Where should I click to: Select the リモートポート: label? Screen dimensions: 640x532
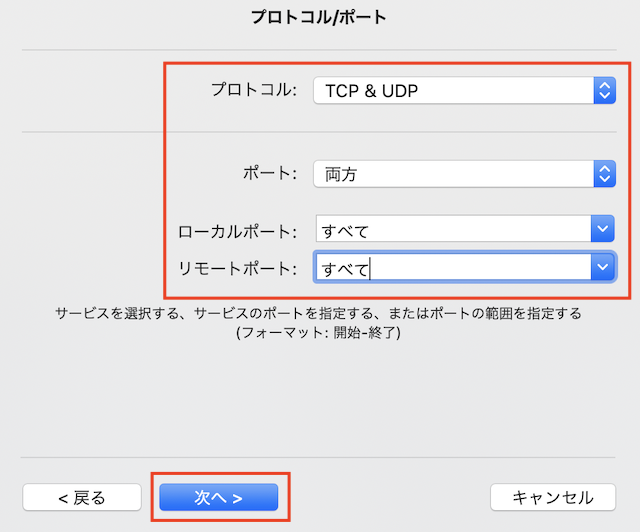pos(237,269)
